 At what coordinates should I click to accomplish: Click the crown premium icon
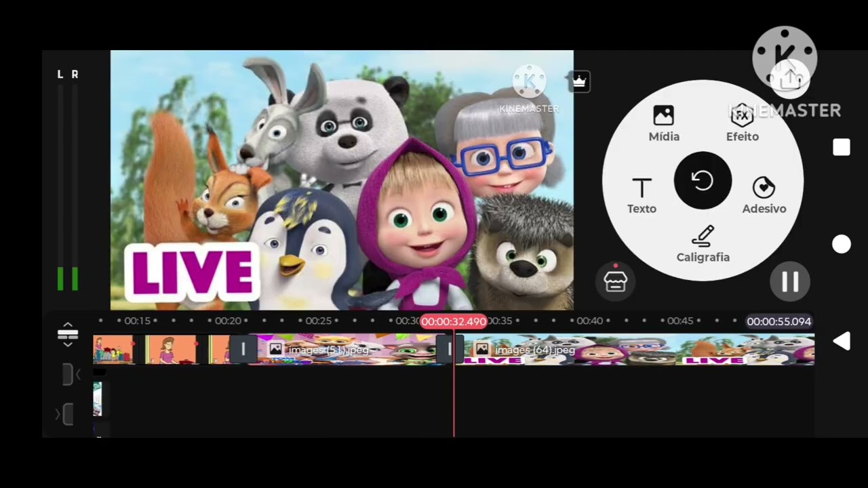579,81
